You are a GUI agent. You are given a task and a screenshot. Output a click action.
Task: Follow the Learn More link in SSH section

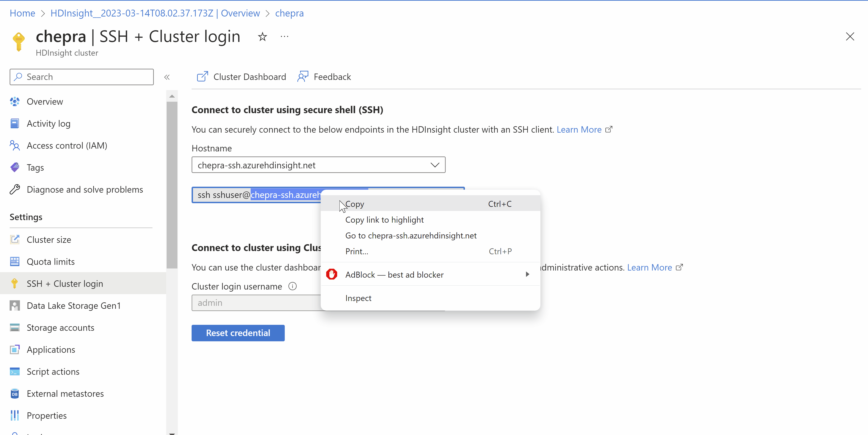(579, 129)
